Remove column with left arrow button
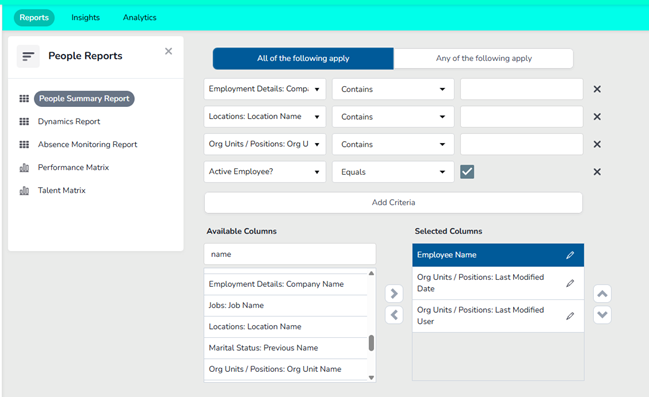649x397 pixels. [x=394, y=315]
